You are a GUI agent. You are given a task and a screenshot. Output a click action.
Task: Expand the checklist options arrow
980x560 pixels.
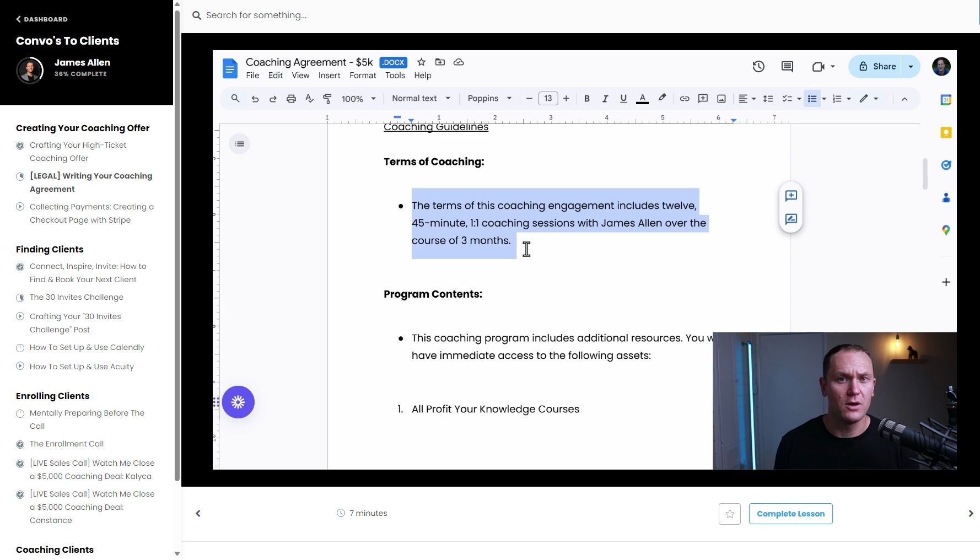coord(799,99)
